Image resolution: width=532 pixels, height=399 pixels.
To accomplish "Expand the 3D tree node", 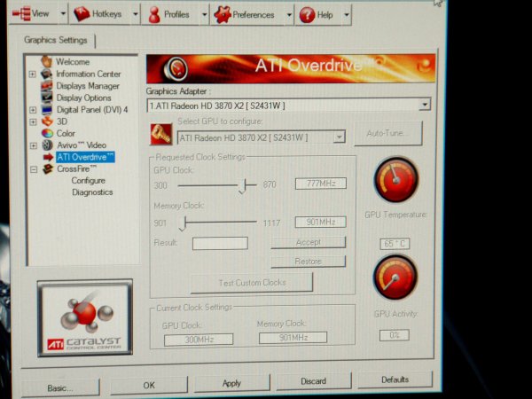I will pos(33,121).
